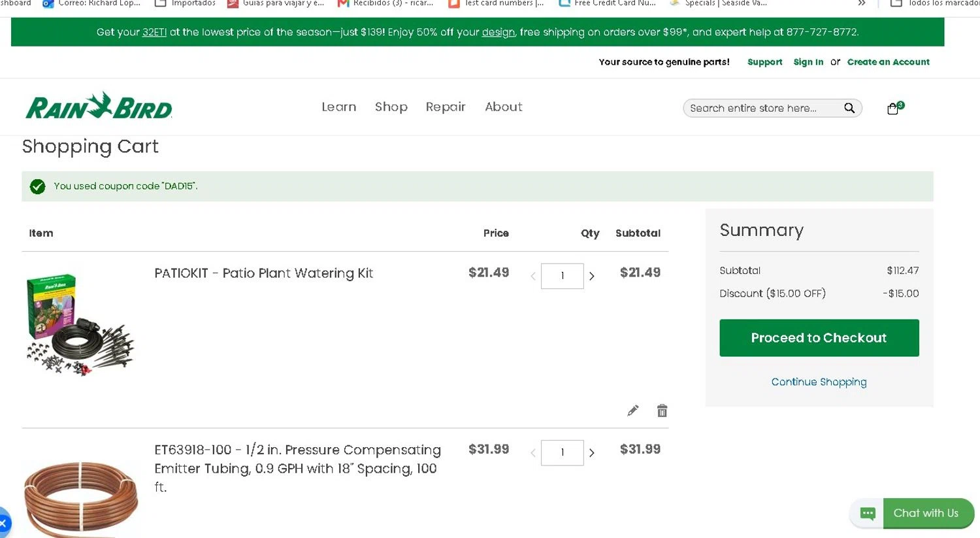Click Proceed to Checkout button
This screenshot has width=980, height=538.
point(819,338)
